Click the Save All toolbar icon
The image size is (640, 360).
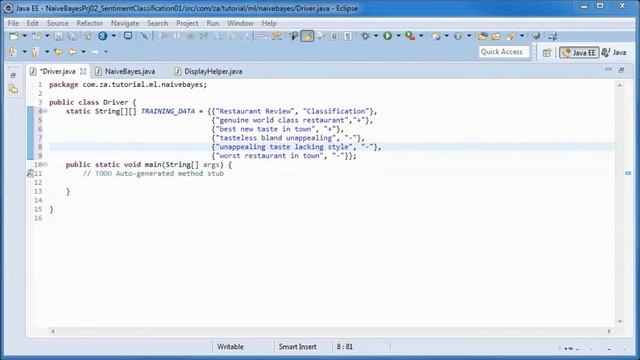[x=73, y=36]
